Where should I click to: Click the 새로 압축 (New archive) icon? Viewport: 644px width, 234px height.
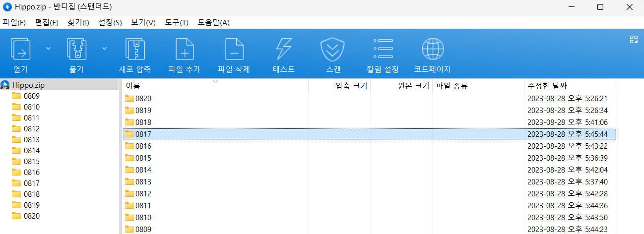click(x=135, y=50)
